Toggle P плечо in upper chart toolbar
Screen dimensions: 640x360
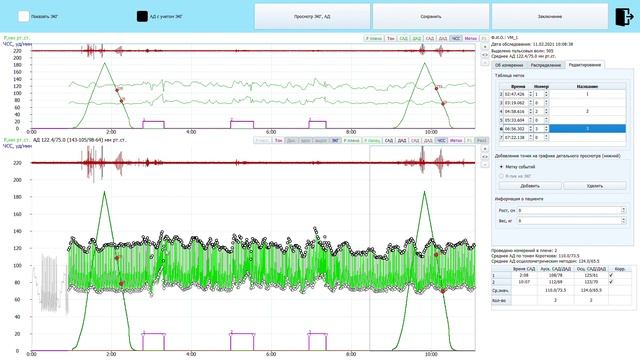click(x=373, y=38)
